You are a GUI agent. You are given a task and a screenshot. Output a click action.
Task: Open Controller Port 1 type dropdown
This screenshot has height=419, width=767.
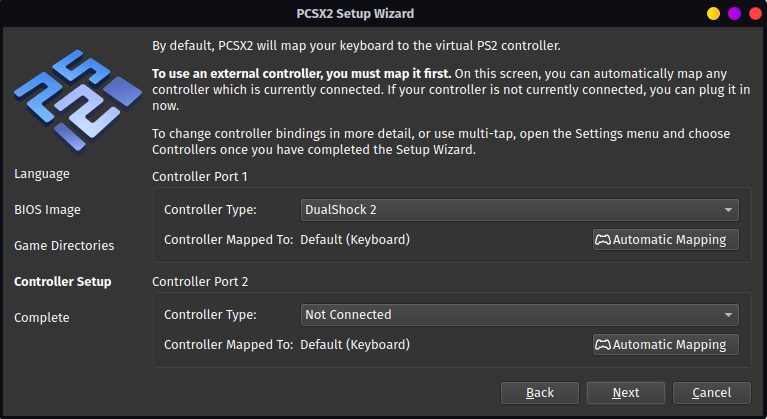coord(519,210)
